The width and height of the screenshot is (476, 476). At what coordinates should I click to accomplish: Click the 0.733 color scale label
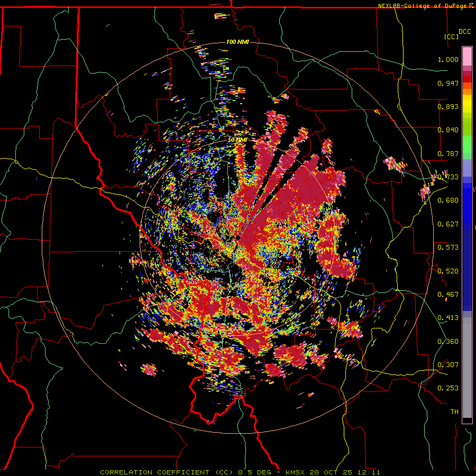[x=448, y=177]
